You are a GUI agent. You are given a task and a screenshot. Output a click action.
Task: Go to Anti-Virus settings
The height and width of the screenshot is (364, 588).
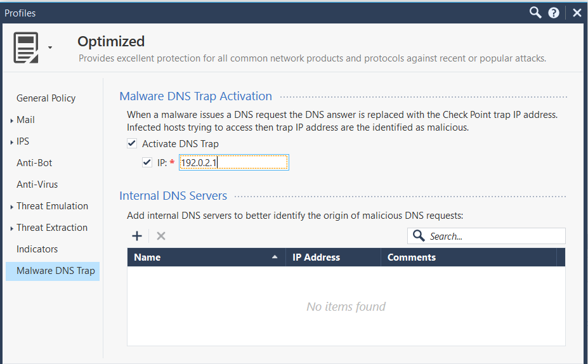click(x=37, y=185)
